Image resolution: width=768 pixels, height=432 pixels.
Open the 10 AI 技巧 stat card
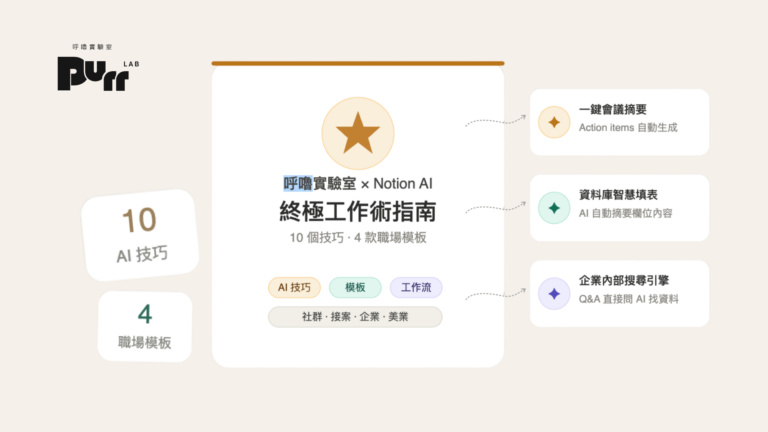coord(140,235)
